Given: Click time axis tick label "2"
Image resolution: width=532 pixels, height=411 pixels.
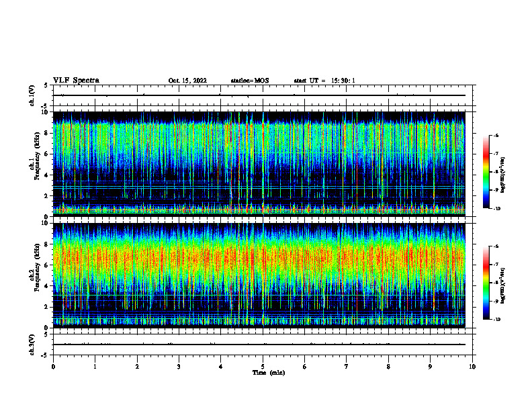Looking at the screenshot, I should (137, 367).
